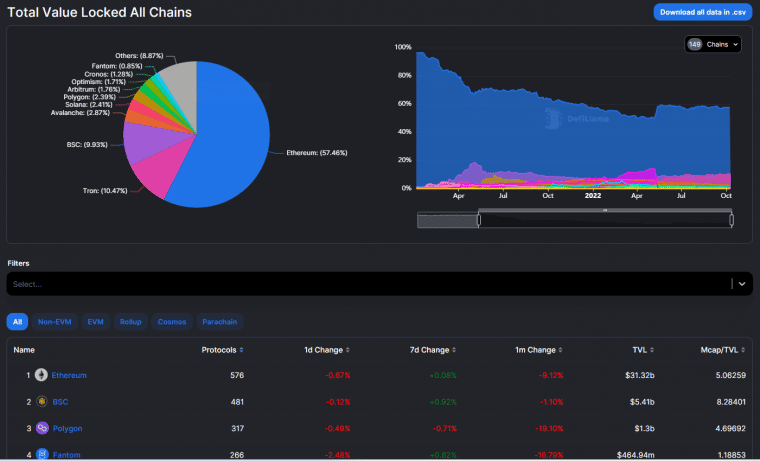This screenshot has height=461, width=760.
Task: Click the Avalanche: (2.87%) pie label
Action: tap(80, 112)
